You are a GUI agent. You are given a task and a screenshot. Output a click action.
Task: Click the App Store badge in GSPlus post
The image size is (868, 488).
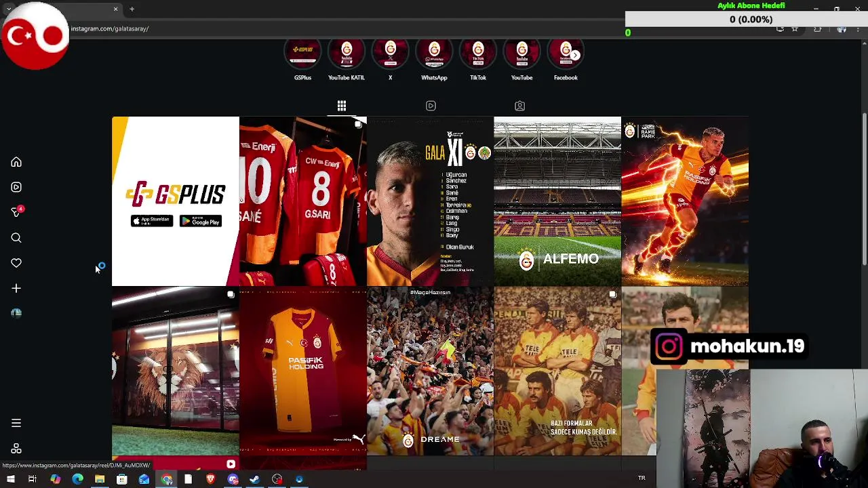pos(151,221)
